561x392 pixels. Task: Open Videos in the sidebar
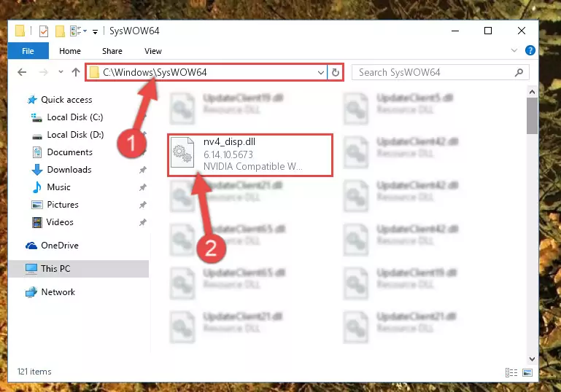tap(60, 222)
